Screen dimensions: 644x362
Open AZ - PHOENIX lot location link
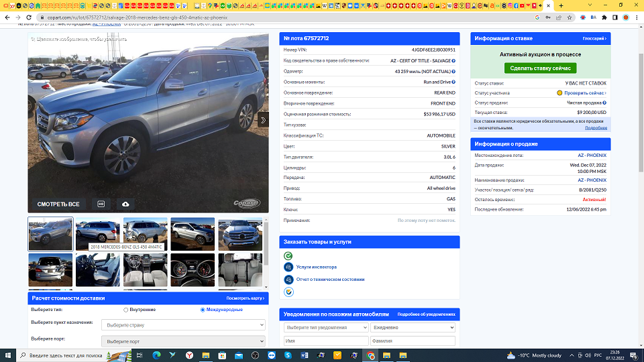[x=592, y=156]
